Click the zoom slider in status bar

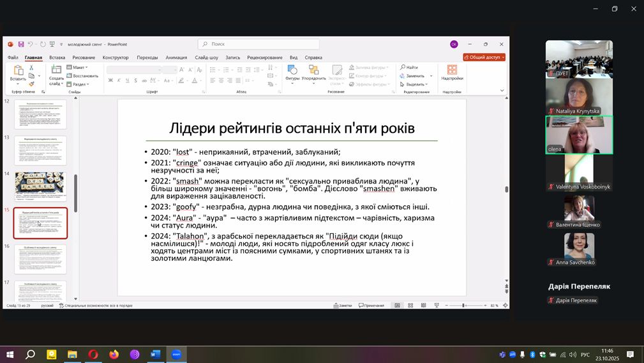[464, 305]
